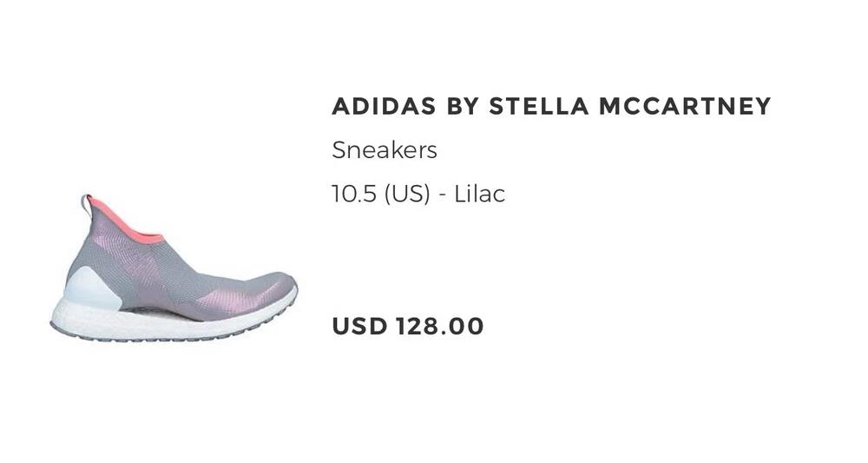Click the word STELLA in the title
The image size is (868, 463).
point(538,107)
